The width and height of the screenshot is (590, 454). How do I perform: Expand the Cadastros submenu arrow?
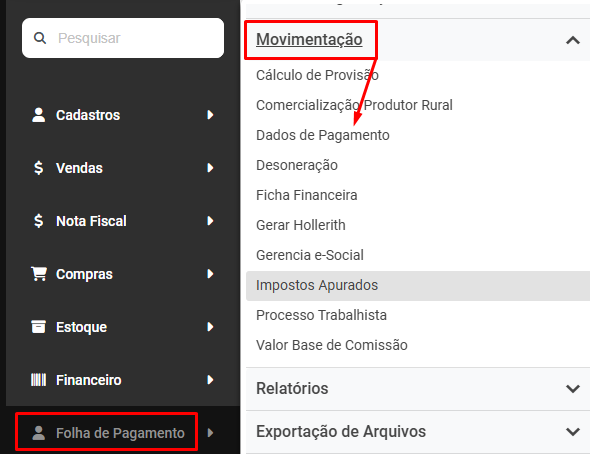pyautogui.click(x=210, y=115)
